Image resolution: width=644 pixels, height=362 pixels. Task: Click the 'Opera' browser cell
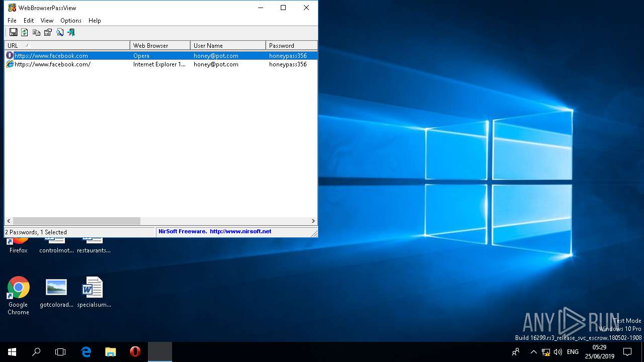pos(141,56)
